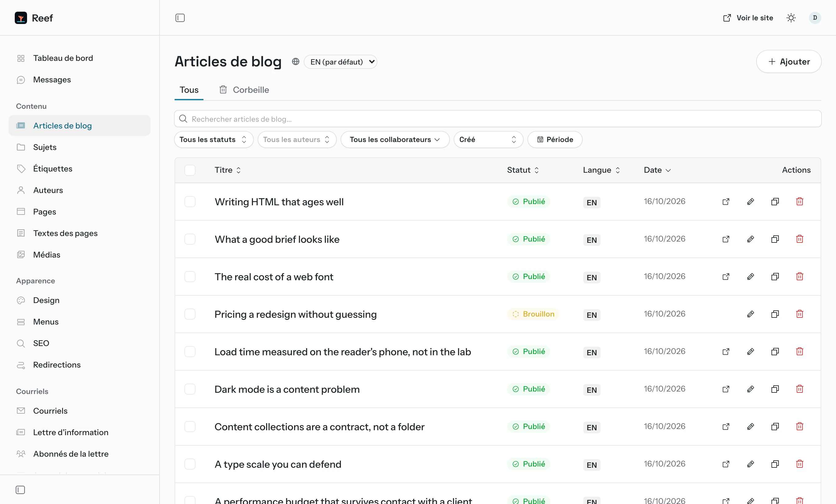Open the Tous les statuts filter
This screenshot has width=836, height=504.
coord(214,140)
